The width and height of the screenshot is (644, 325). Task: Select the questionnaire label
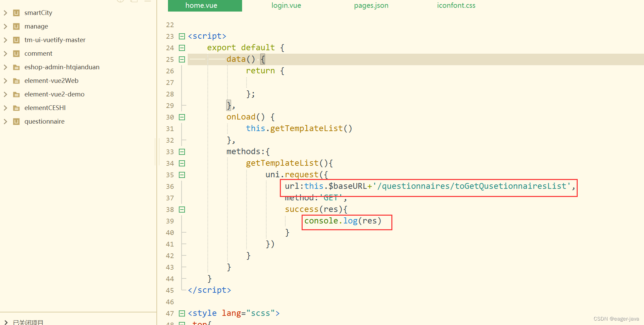(45, 122)
